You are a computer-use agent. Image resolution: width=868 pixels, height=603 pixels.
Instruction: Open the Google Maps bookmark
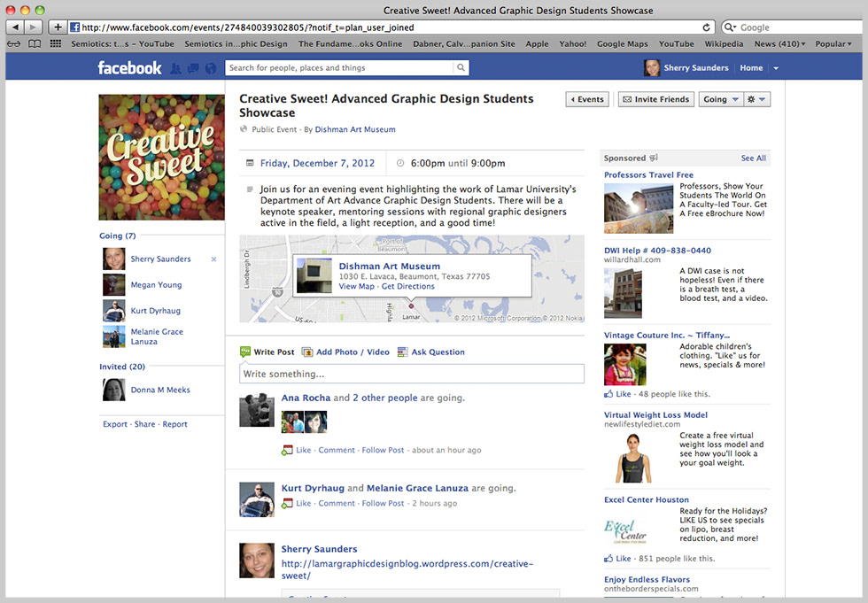tap(622, 43)
